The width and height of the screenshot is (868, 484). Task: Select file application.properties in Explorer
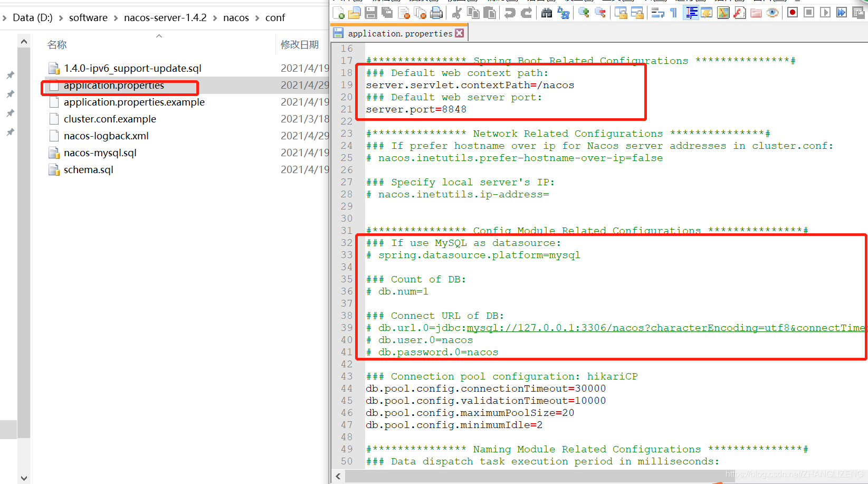[114, 85]
